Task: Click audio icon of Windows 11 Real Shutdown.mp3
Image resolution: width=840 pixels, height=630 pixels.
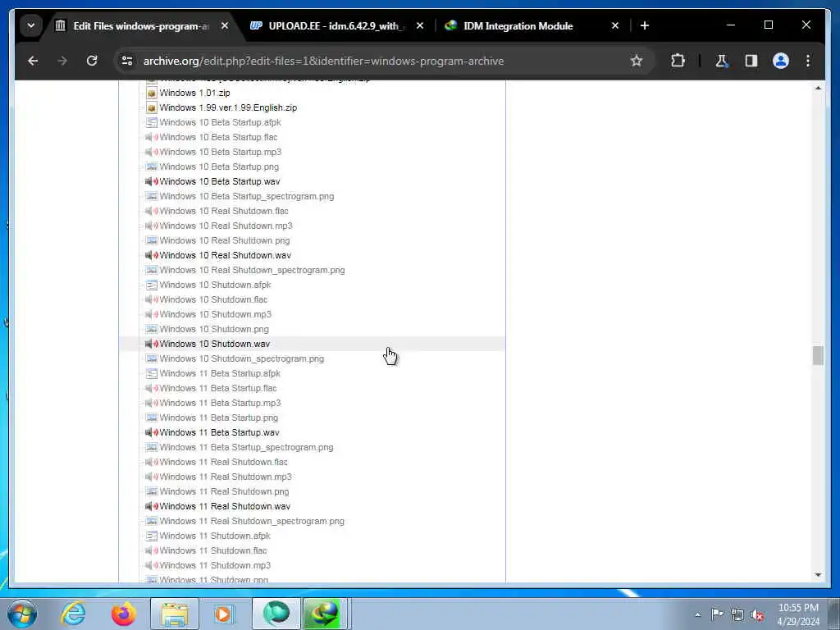Action: 152,477
